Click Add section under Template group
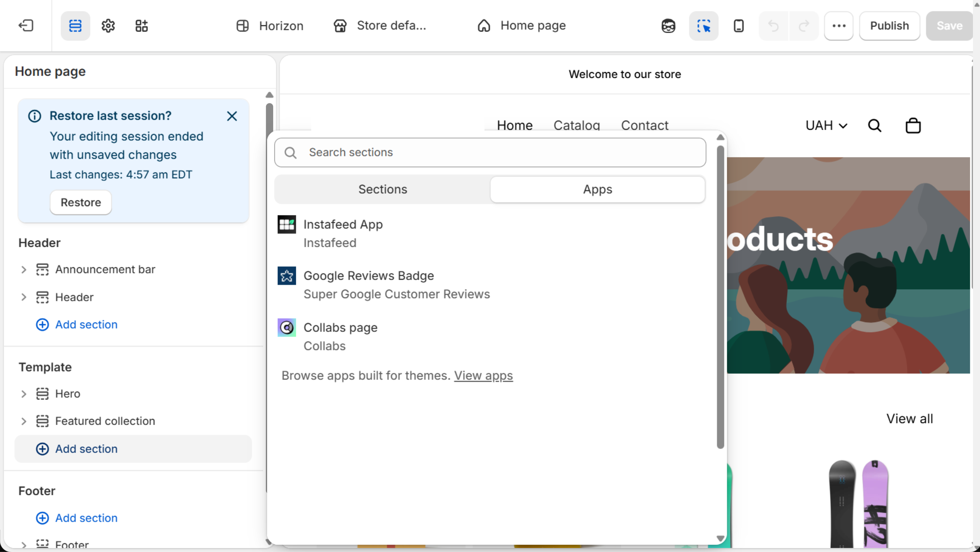980x552 pixels. [x=133, y=449]
